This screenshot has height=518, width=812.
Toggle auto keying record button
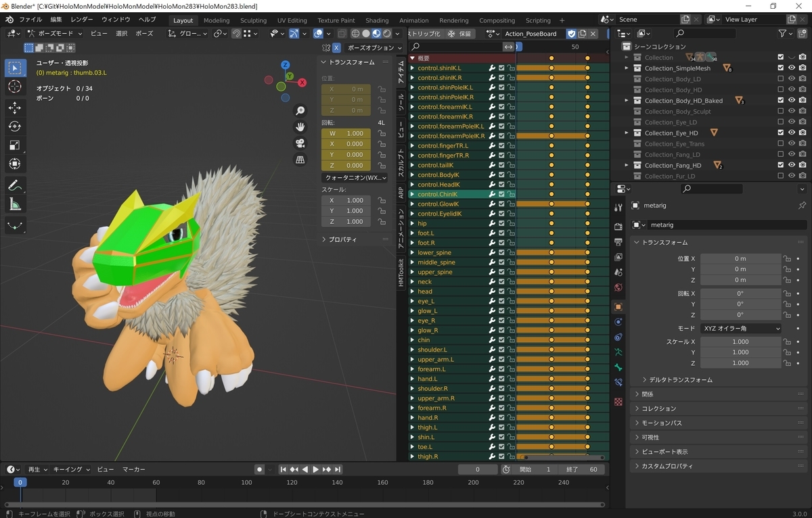coord(259,469)
